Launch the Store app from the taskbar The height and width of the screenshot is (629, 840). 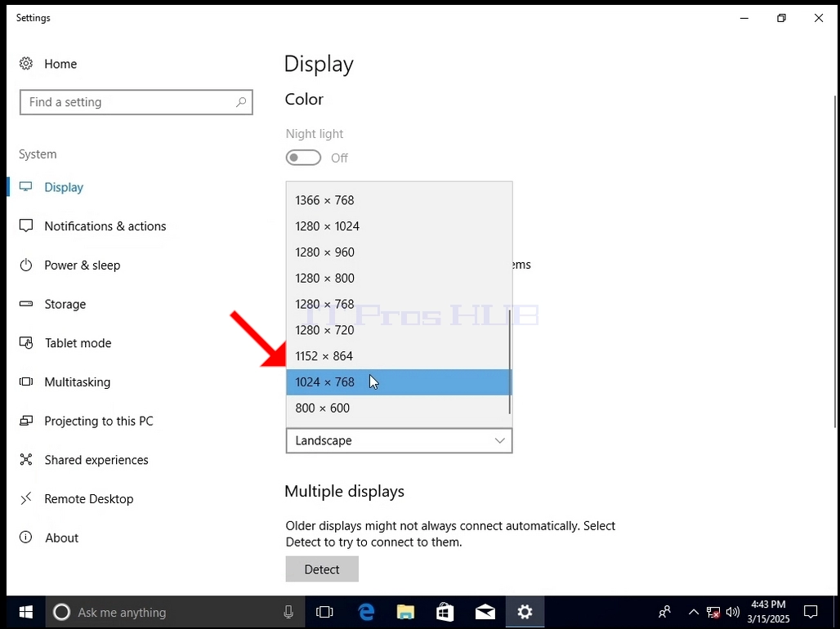pyautogui.click(x=445, y=612)
